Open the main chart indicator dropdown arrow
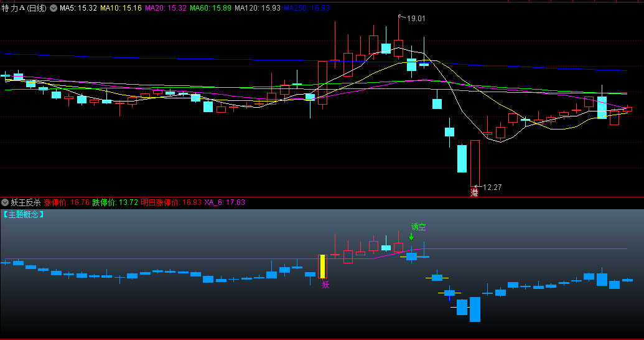This screenshot has width=644, height=340. (x=54, y=8)
